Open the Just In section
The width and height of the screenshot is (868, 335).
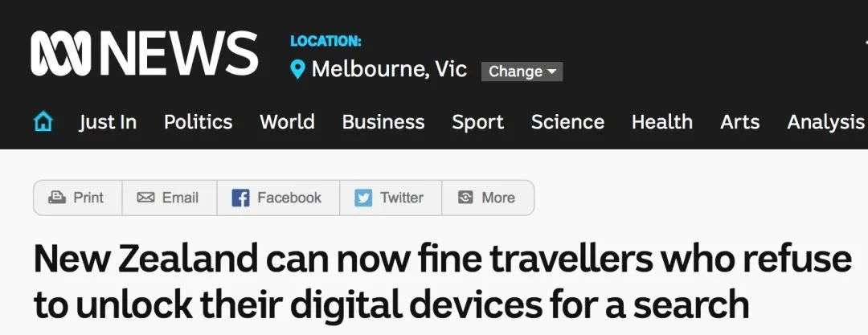(108, 122)
